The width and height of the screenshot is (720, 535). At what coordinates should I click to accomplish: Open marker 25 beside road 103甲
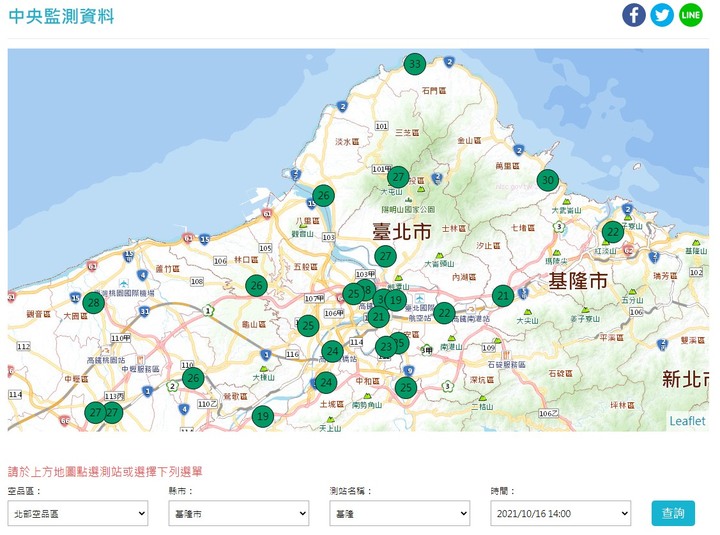click(354, 294)
